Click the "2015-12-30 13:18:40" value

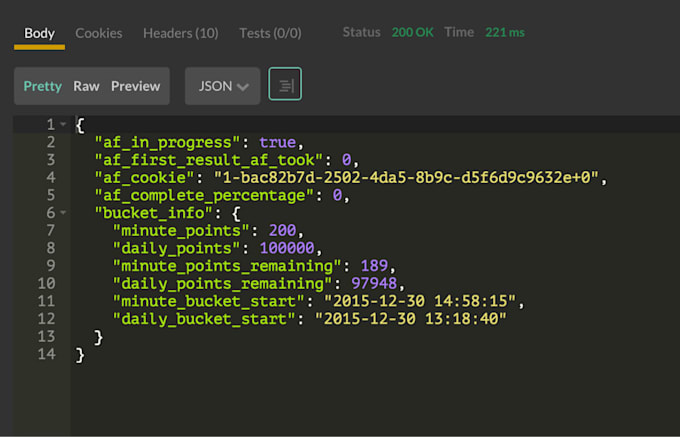coord(411,320)
